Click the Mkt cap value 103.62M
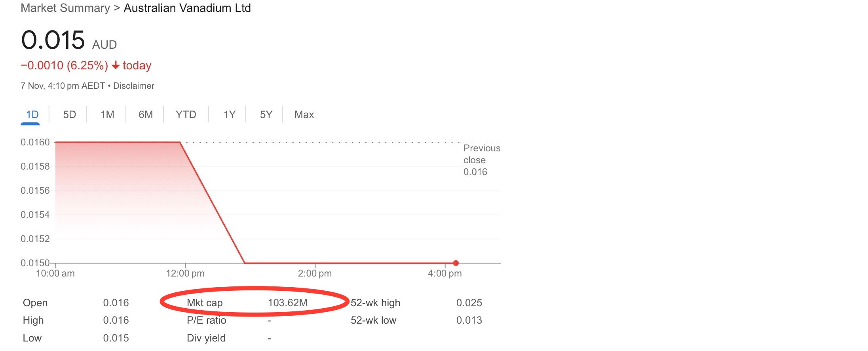The width and height of the screenshot is (868, 351). [288, 303]
